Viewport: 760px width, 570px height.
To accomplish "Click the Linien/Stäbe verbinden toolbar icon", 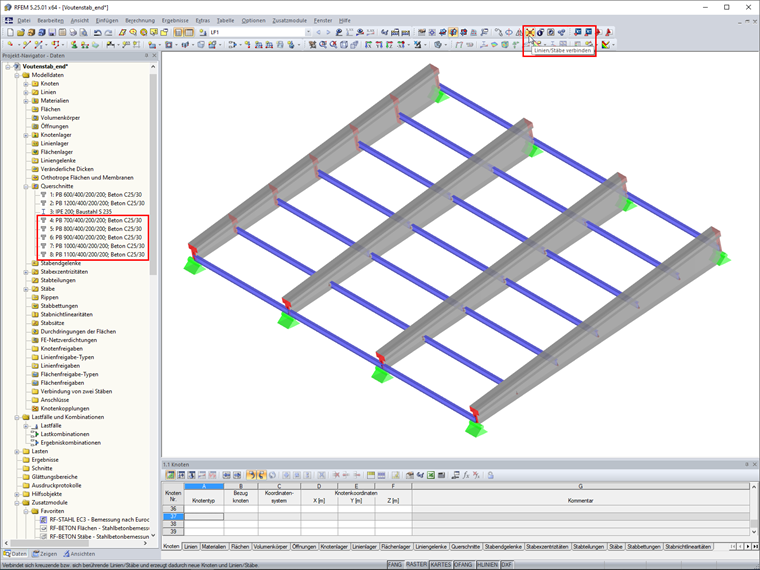I will click(x=530, y=32).
